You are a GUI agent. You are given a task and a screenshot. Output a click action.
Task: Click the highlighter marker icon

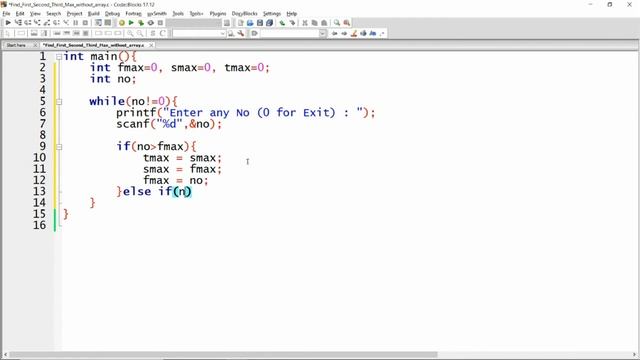coord(354,33)
